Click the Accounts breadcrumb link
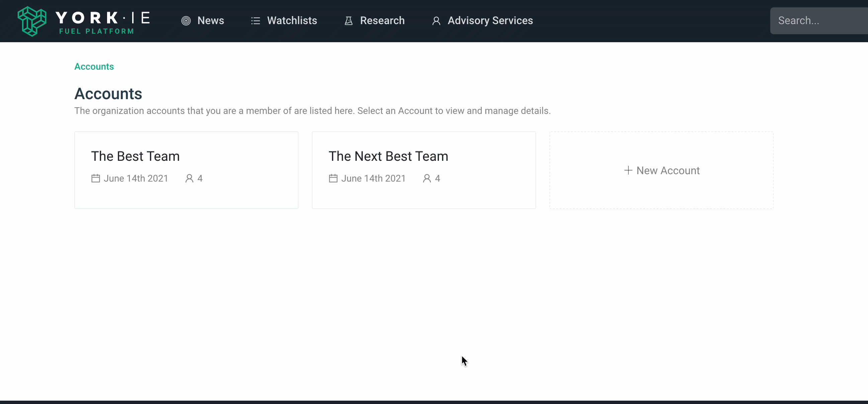 click(94, 66)
